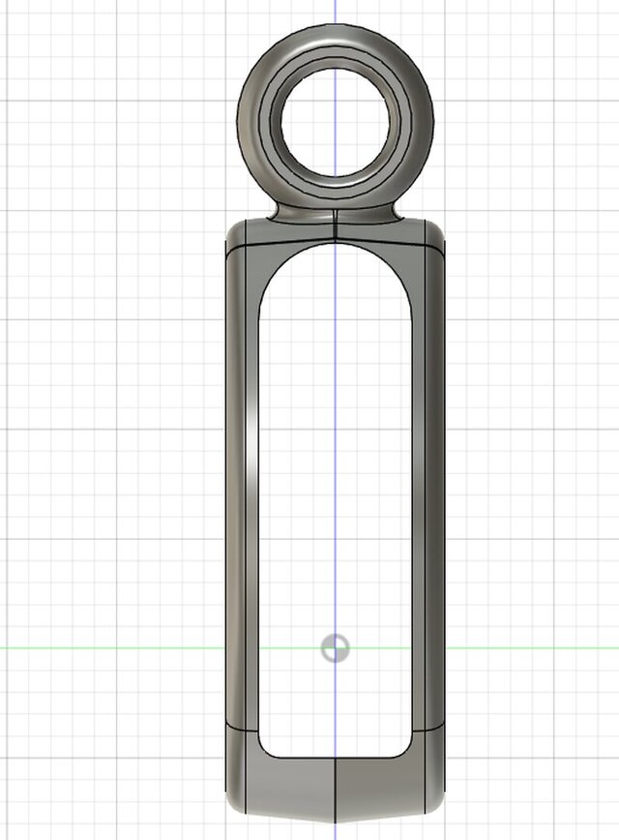
Task: Select the origin point marker
Action: (x=336, y=648)
